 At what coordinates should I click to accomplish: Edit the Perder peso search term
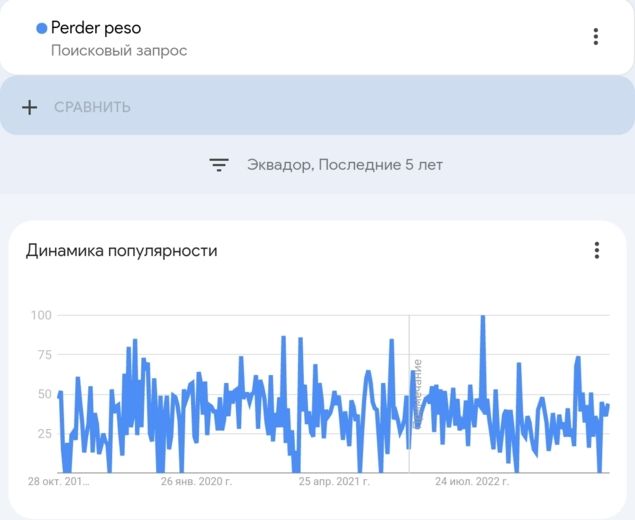click(x=96, y=28)
